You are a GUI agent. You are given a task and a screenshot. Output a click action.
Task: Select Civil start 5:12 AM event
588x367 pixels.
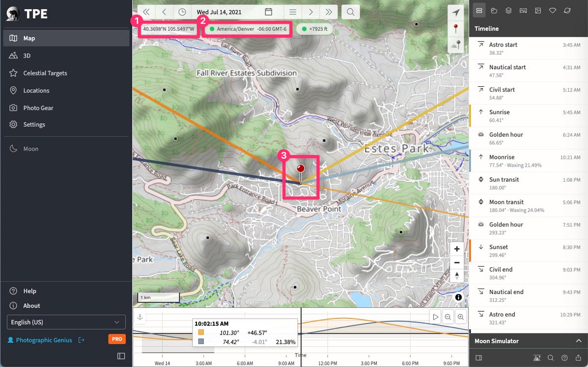click(529, 94)
